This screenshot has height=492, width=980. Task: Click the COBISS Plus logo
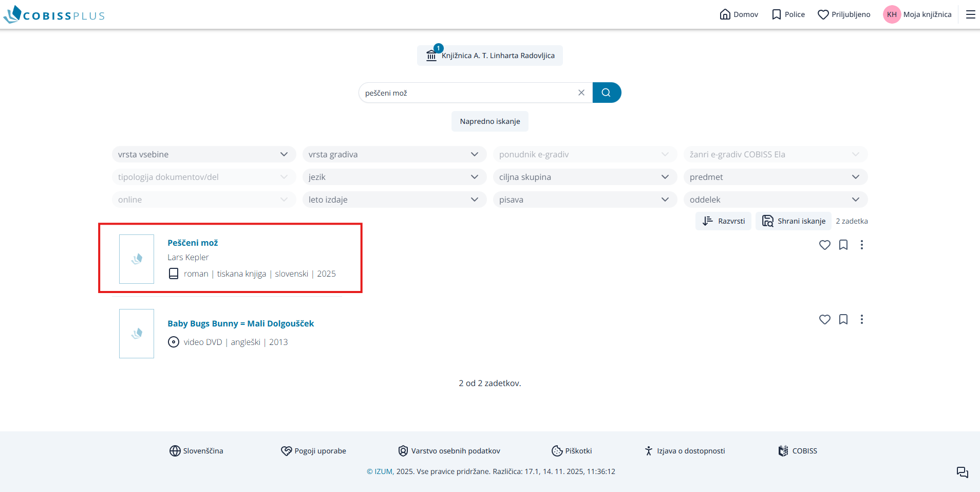[x=54, y=14]
